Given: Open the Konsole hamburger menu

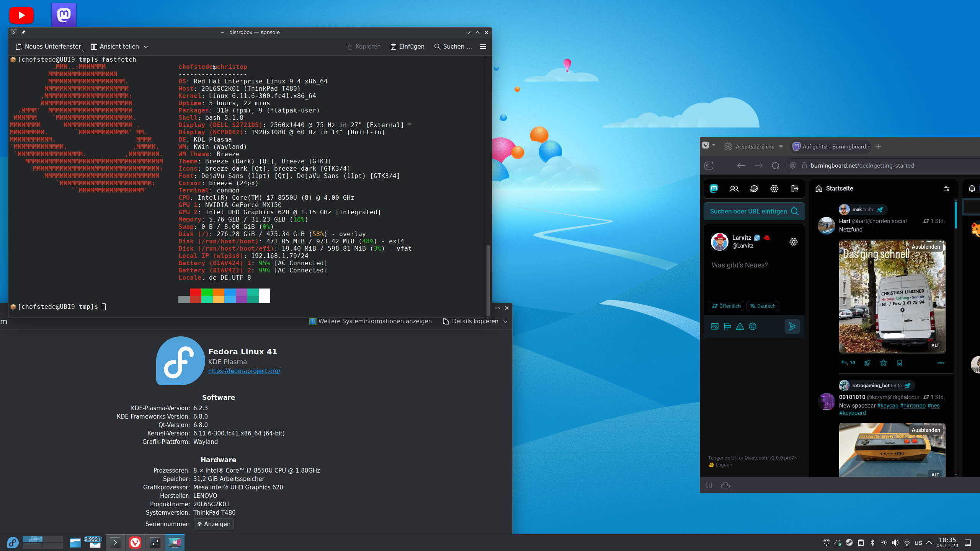Looking at the screenshot, I should tap(483, 47).
